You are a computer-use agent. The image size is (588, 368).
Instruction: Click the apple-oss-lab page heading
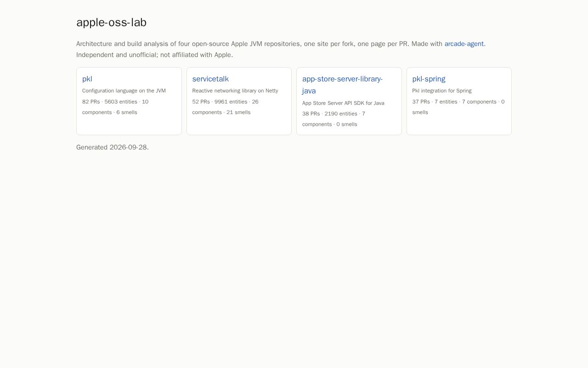point(112,22)
